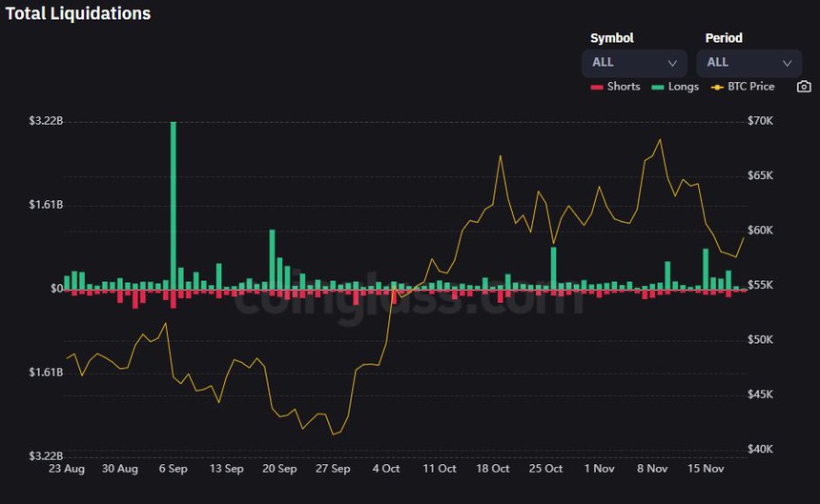This screenshot has width=820, height=504.
Task: Click the 23 Aug date axis label
Action: coord(67,469)
